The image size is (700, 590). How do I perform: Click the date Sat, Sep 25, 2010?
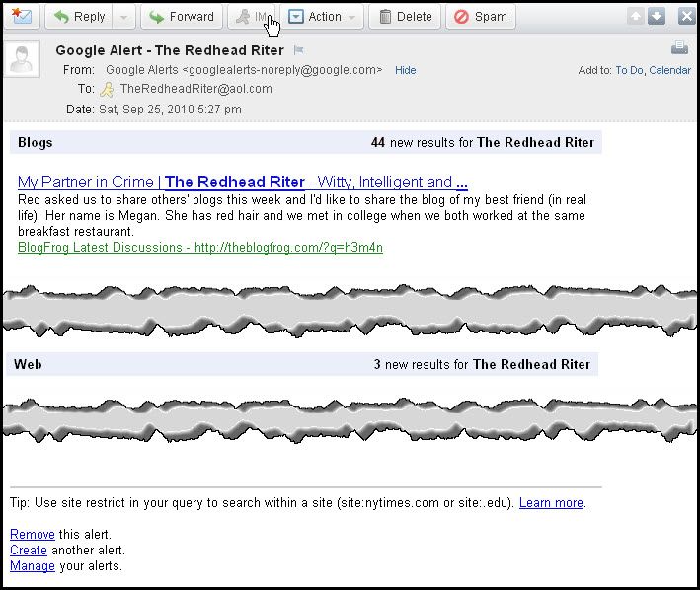click(x=170, y=110)
